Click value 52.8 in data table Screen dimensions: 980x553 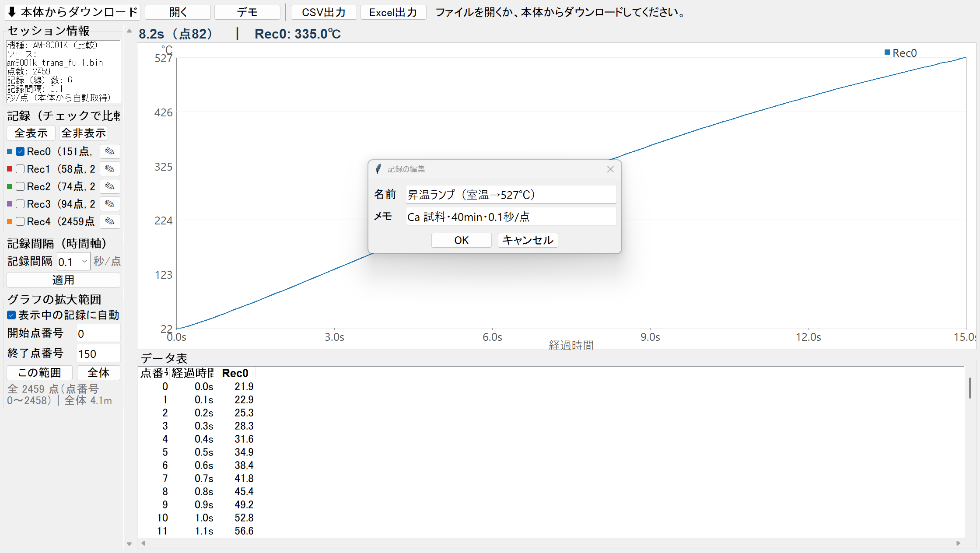(x=244, y=518)
